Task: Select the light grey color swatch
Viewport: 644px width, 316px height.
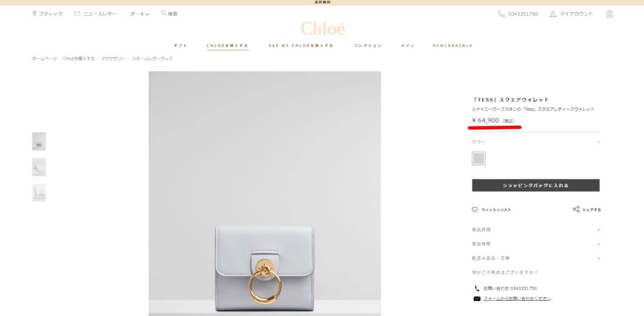Action: pos(479,158)
